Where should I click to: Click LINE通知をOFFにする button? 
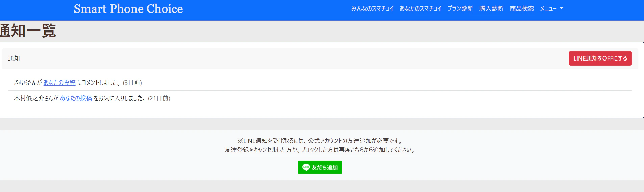(600, 58)
